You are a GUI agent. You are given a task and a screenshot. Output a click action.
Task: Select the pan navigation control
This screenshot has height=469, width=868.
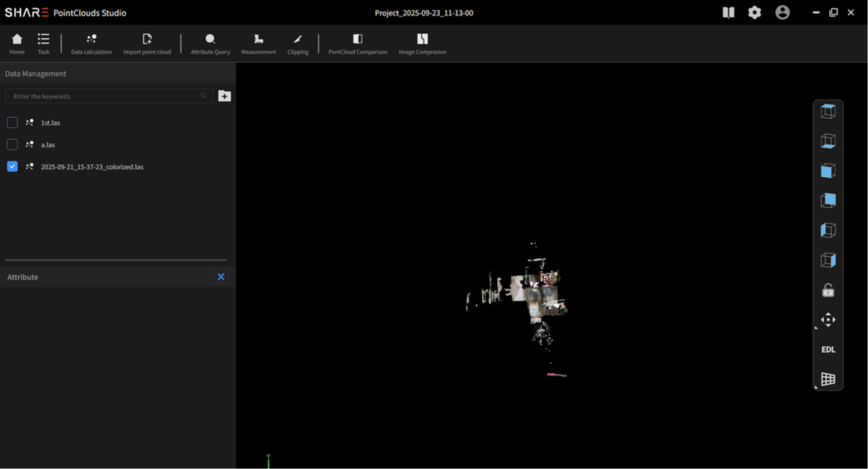[x=827, y=319]
